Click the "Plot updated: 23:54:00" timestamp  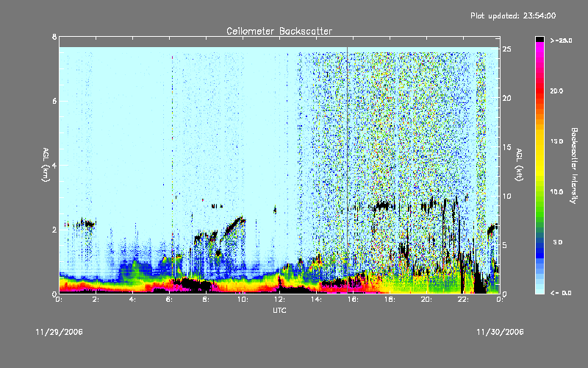pos(513,15)
